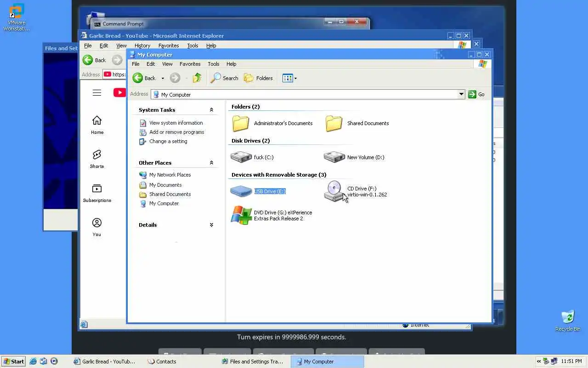Open the You section in YouTube sidebar
Viewport: 588px width, 368px height.
click(97, 227)
